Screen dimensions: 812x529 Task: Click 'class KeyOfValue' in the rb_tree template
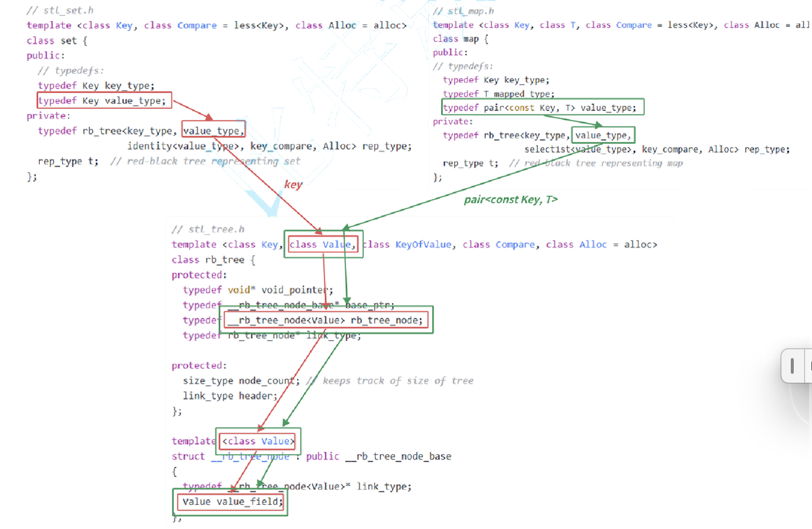(407, 244)
